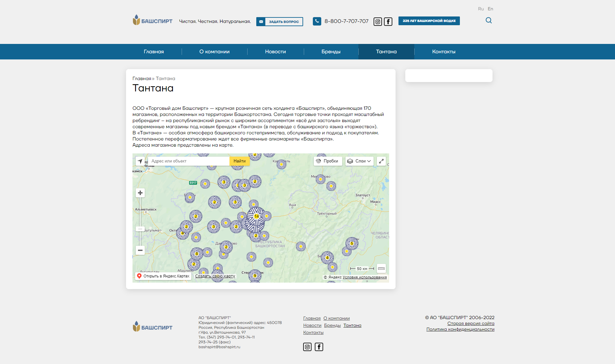Open the Контакты menu item
This screenshot has height=364, width=615.
(444, 52)
